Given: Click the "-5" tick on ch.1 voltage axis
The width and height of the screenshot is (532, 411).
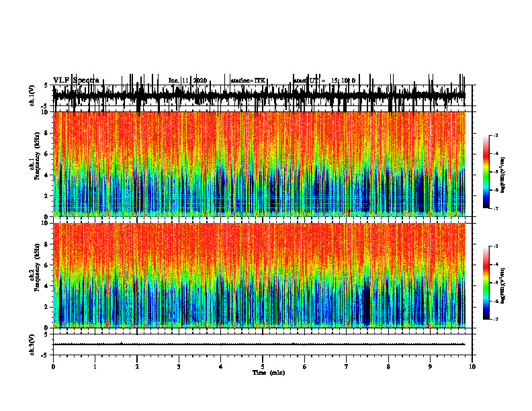Looking at the screenshot, I should tap(45, 106).
